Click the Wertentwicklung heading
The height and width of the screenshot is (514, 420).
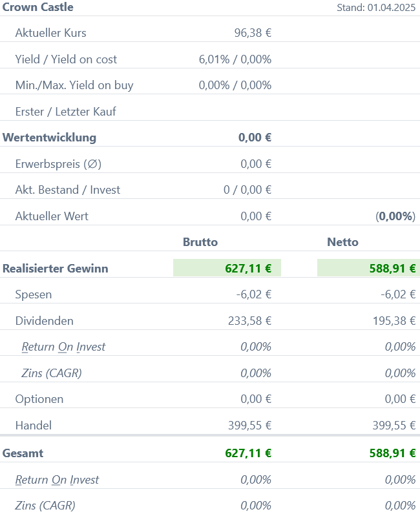pos(49,138)
